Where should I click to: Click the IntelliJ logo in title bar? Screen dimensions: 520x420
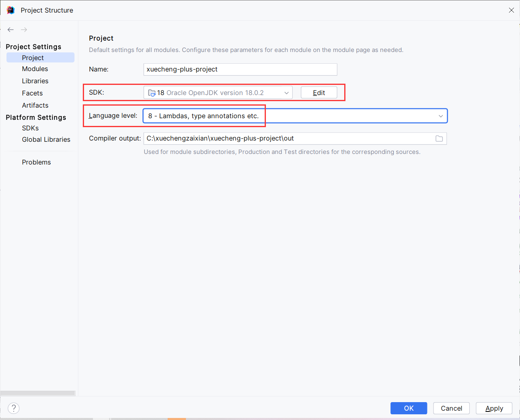(11, 10)
